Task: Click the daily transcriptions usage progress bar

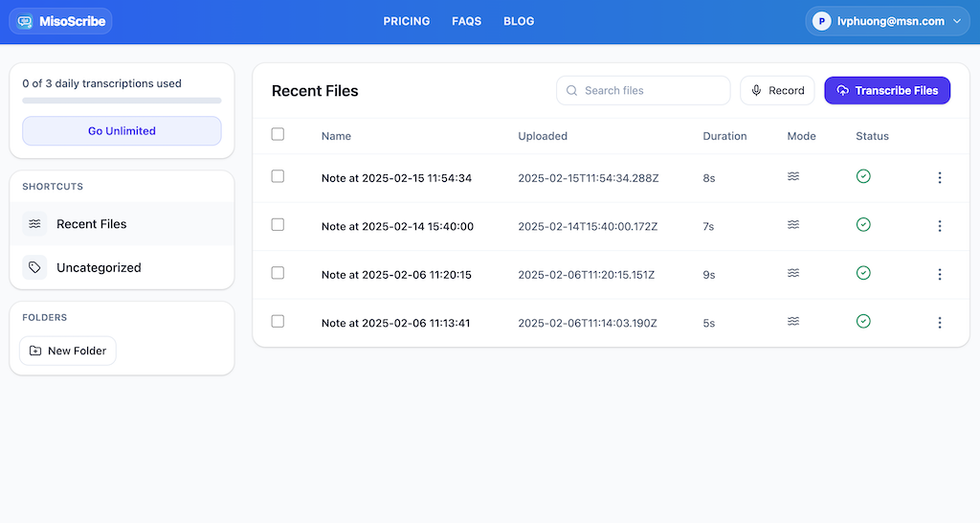Action: point(122,101)
